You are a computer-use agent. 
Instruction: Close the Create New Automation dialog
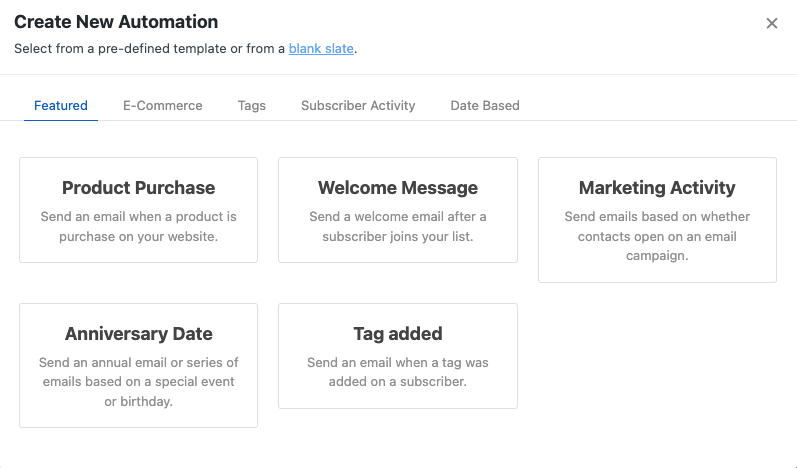coord(771,24)
